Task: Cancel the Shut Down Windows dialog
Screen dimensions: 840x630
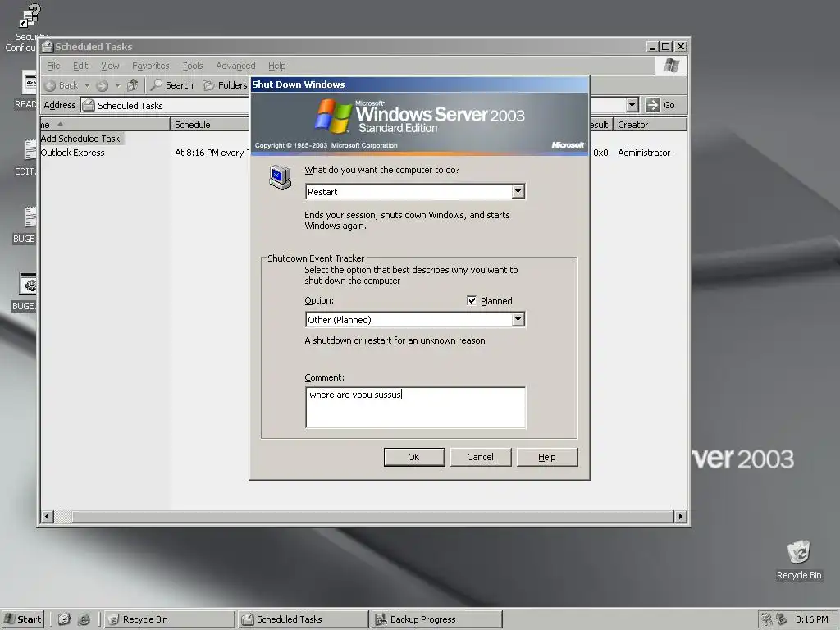Action: pyautogui.click(x=481, y=457)
